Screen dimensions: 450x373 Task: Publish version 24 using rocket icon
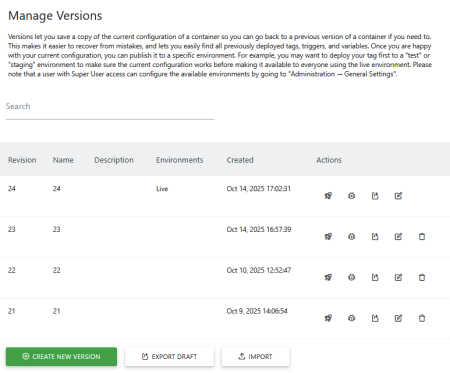click(328, 196)
